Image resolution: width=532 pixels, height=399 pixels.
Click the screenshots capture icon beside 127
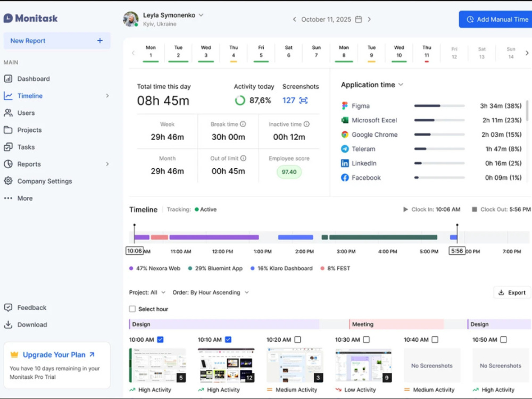click(x=303, y=101)
